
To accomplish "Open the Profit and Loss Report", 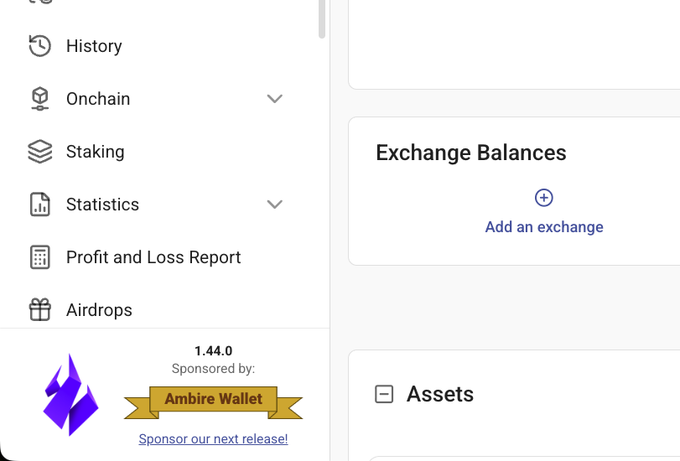I will (156, 257).
